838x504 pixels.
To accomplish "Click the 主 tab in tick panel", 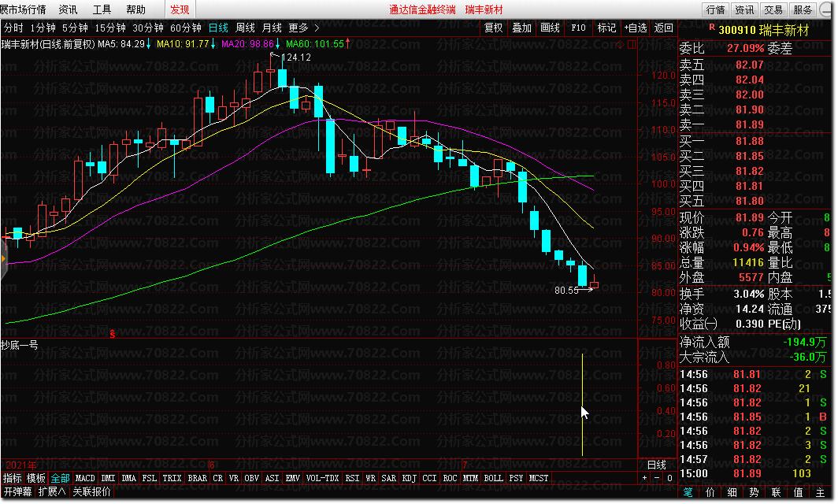I will (x=820, y=492).
